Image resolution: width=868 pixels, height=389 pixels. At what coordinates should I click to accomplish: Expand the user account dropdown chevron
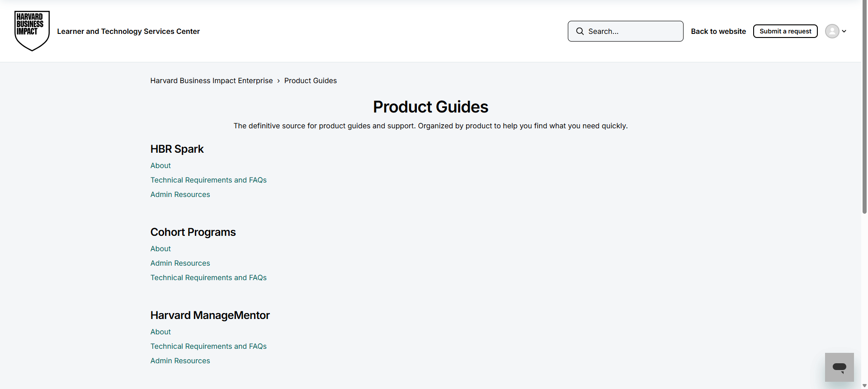pos(844,31)
